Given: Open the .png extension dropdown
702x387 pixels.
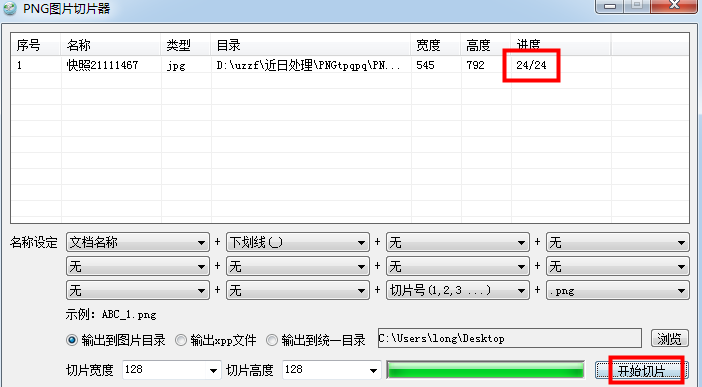Looking at the screenshot, I should point(617,290).
